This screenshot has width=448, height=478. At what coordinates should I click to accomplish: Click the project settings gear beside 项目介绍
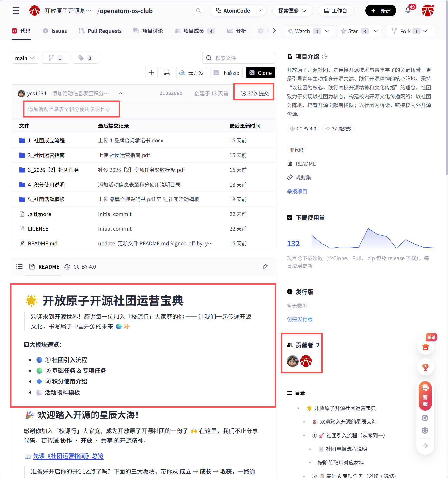pos(325,57)
